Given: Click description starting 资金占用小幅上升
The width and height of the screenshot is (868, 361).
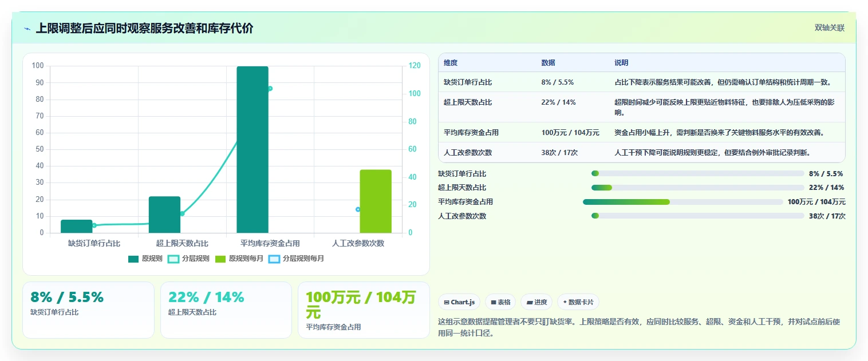Looking at the screenshot, I should pos(719,133).
